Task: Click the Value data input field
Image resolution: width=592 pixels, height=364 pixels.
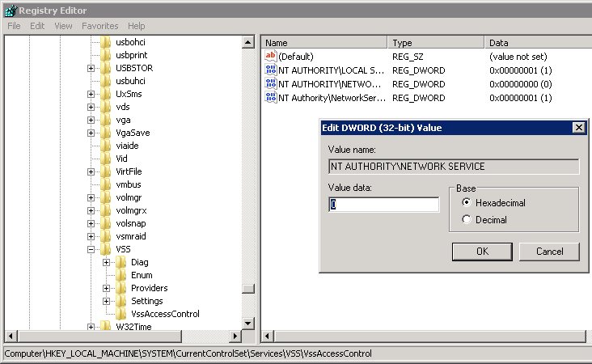Action: click(x=384, y=205)
